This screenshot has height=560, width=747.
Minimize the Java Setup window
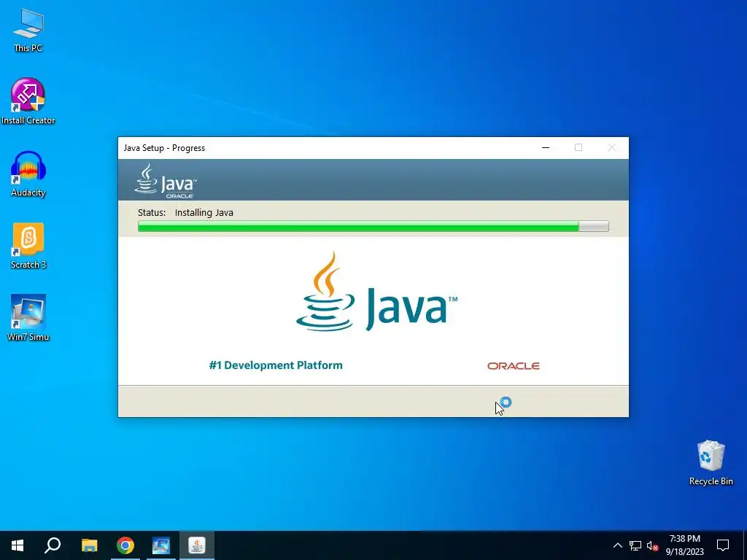[x=546, y=147]
